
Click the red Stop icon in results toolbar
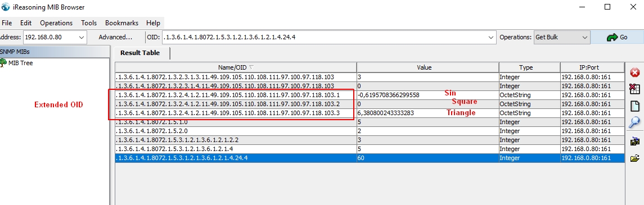635,73
